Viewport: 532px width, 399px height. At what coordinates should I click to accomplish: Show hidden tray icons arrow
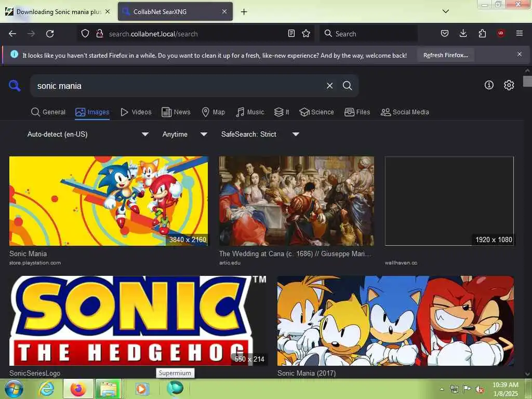pos(442,389)
